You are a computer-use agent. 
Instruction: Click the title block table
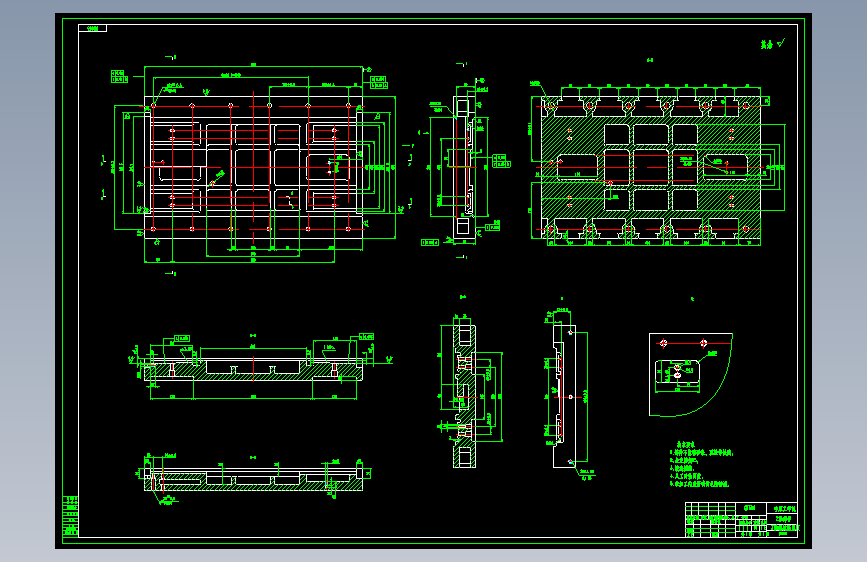pos(741,519)
